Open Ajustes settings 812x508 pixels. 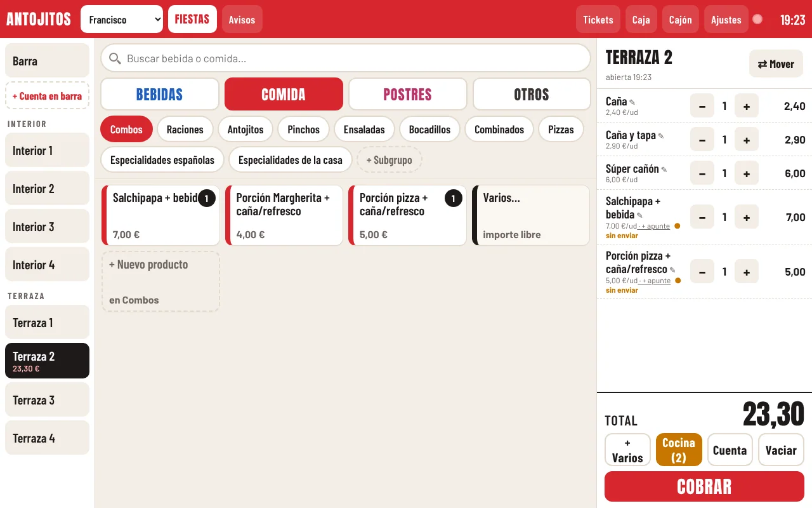tap(726, 19)
